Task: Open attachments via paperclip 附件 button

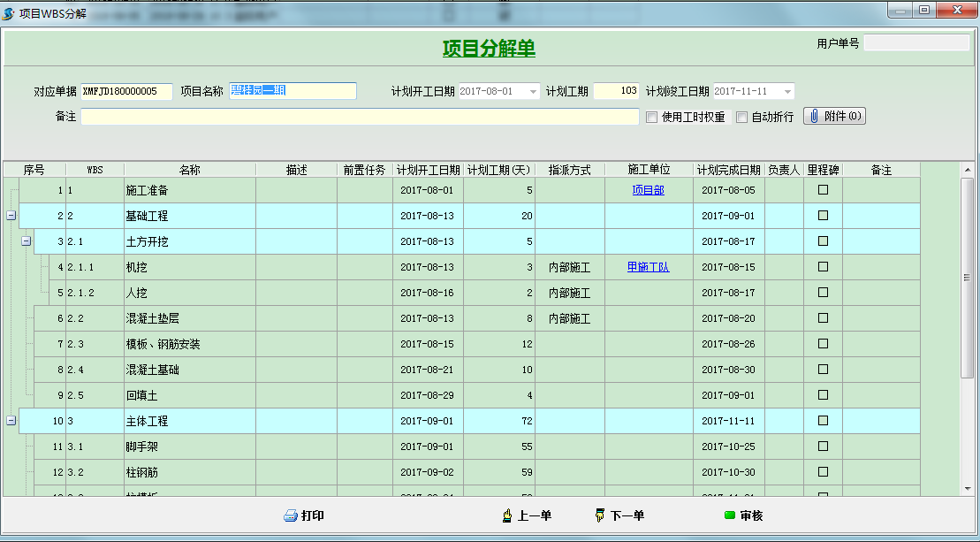Action: tap(833, 117)
